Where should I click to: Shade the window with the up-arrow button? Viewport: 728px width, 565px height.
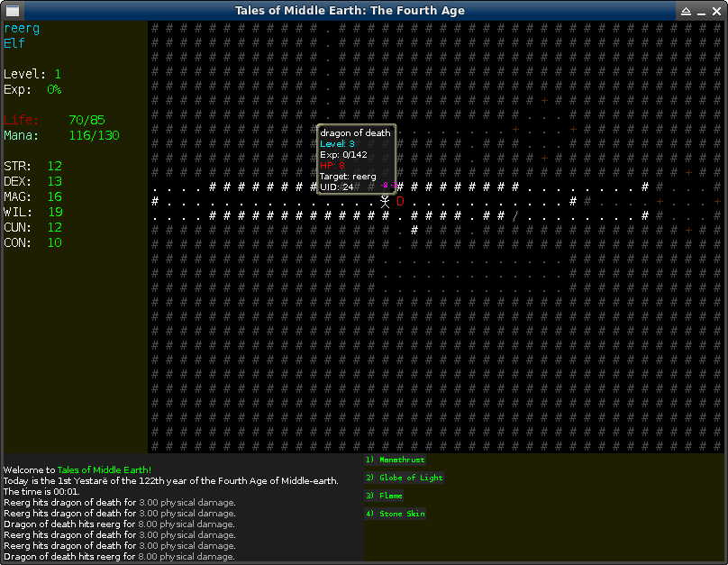686,11
